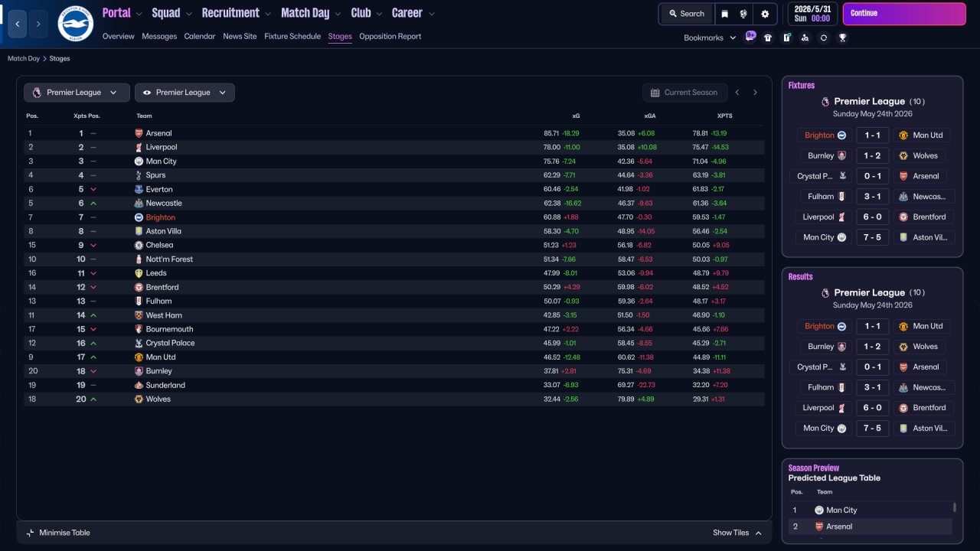Expand the Bookmarks dropdown
980x551 pixels.
click(710, 37)
